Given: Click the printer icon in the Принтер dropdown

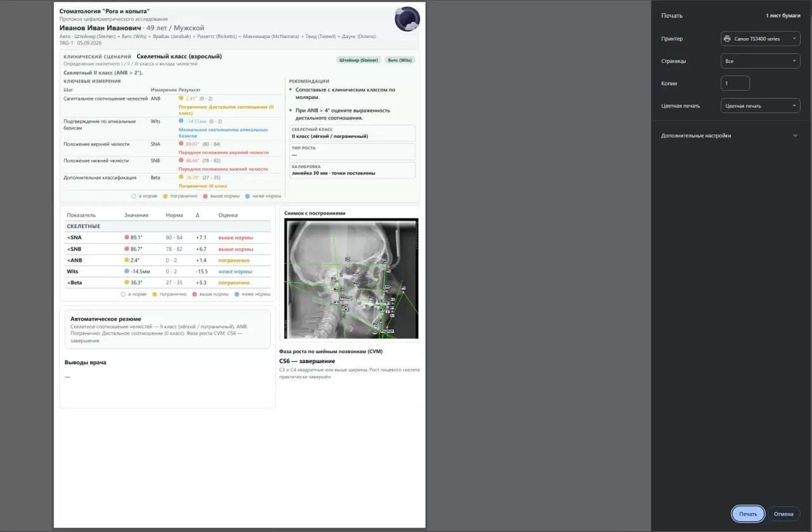Looking at the screenshot, I should click(727, 39).
